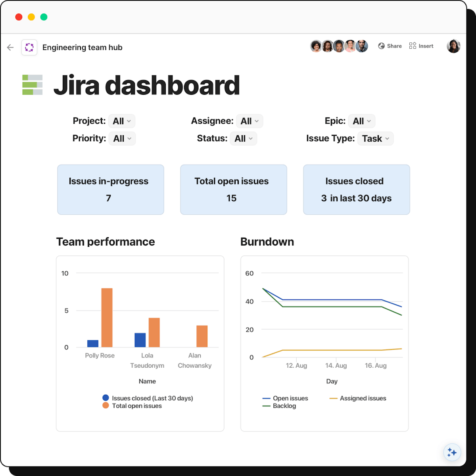
Task: Open your profile avatar at top right
Action: point(453,46)
